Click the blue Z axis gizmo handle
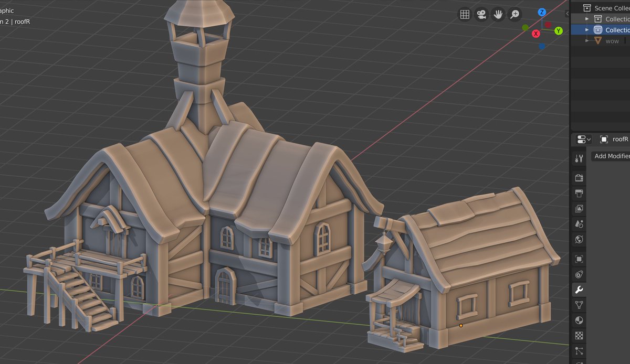 tap(542, 12)
